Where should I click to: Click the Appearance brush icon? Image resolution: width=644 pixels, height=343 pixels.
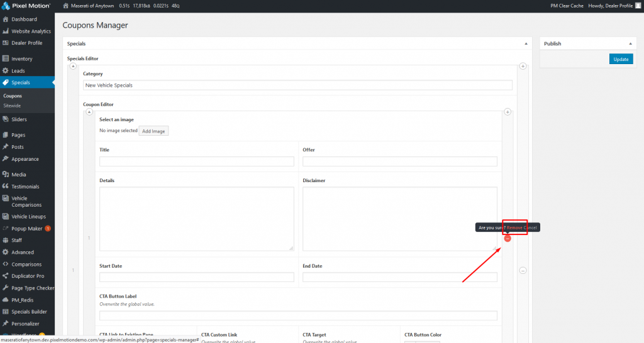[5, 159]
